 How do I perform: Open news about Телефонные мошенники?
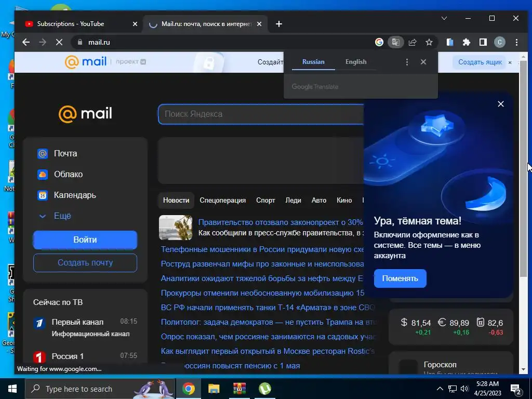(262, 249)
